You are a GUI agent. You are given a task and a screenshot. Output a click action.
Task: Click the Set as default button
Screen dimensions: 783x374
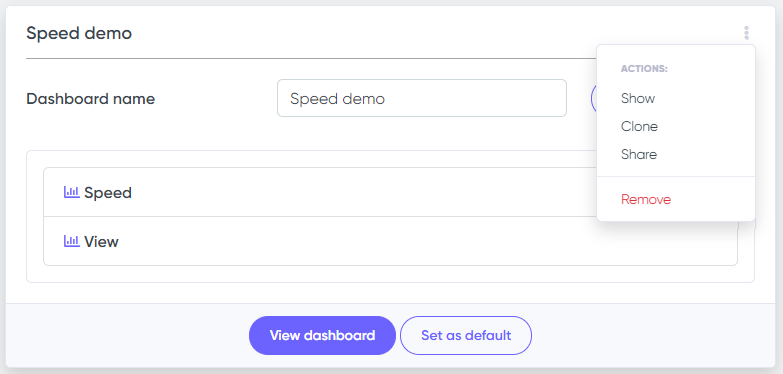(x=465, y=335)
